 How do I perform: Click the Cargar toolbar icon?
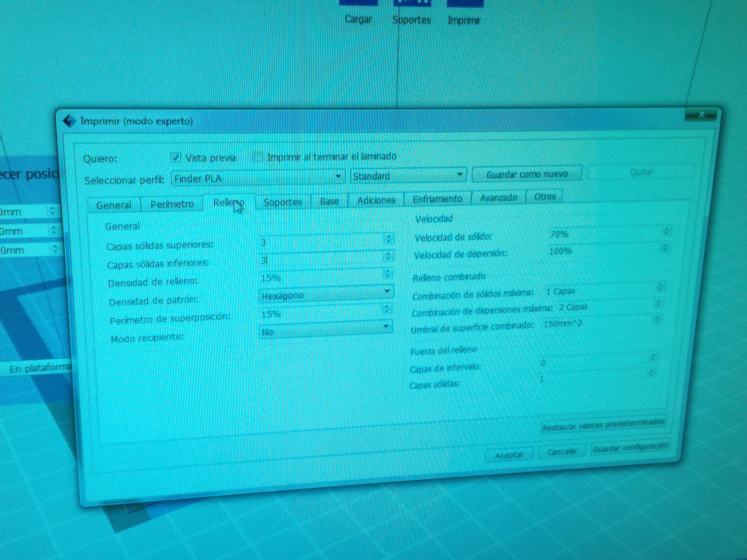tap(358, 3)
